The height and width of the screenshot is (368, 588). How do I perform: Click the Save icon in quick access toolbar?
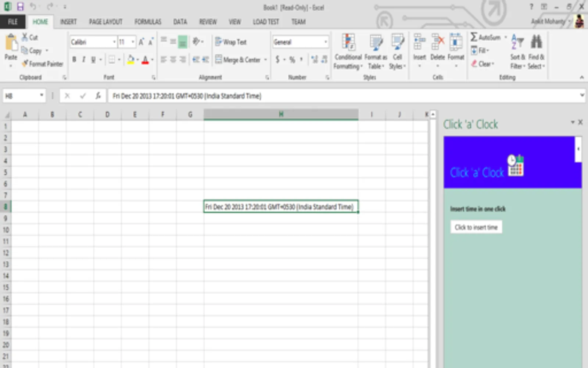tap(20, 7)
